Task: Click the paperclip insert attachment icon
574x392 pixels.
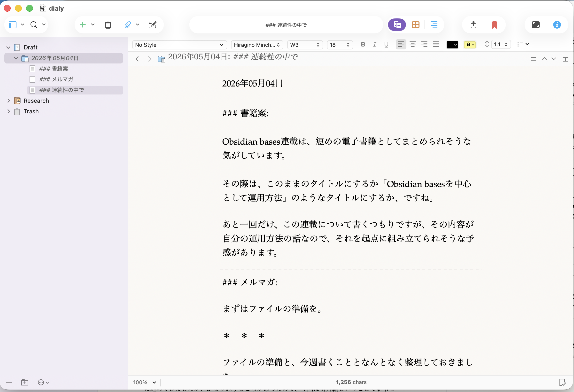Action: pyautogui.click(x=128, y=25)
